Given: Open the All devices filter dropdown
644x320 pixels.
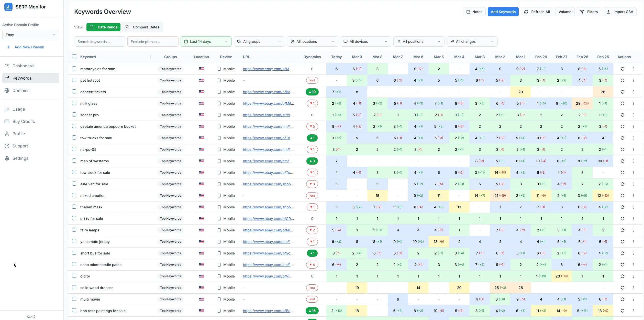Looking at the screenshot, I should coord(365,41).
